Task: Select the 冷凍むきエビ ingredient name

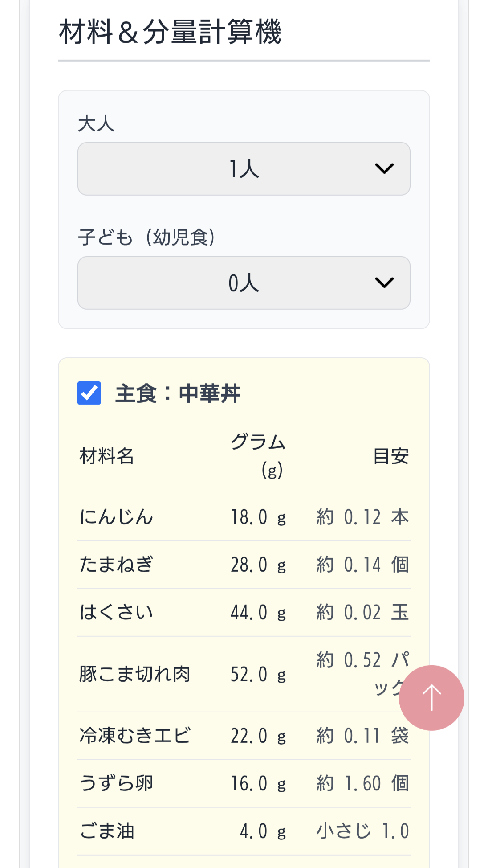Action: (x=135, y=736)
